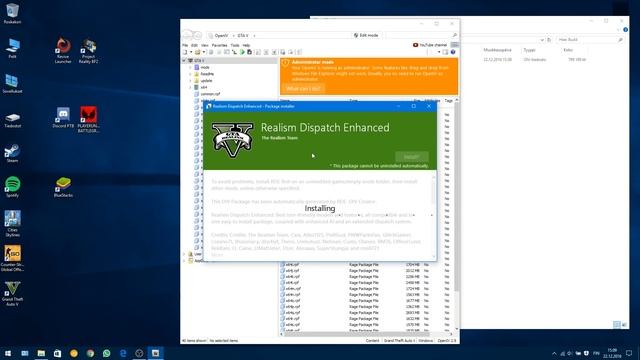Screen dimensions: 640x360
Task: Click the More link in package description
Action: pyautogui.click(x=217, y=255)
